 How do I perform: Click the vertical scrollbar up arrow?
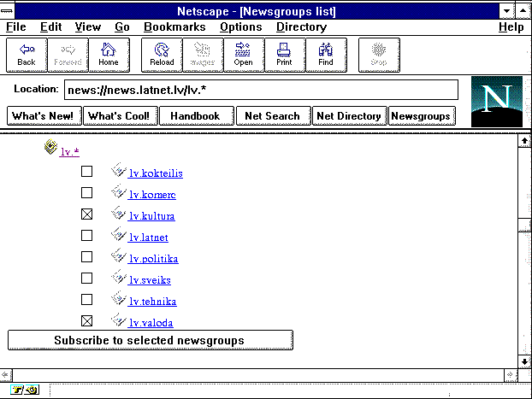pos(524,141)
